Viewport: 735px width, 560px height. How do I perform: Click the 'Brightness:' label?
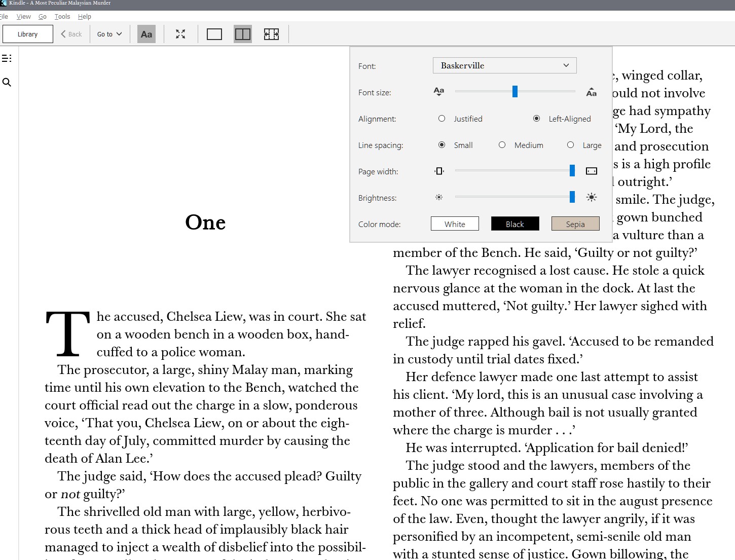click(378, 198)
